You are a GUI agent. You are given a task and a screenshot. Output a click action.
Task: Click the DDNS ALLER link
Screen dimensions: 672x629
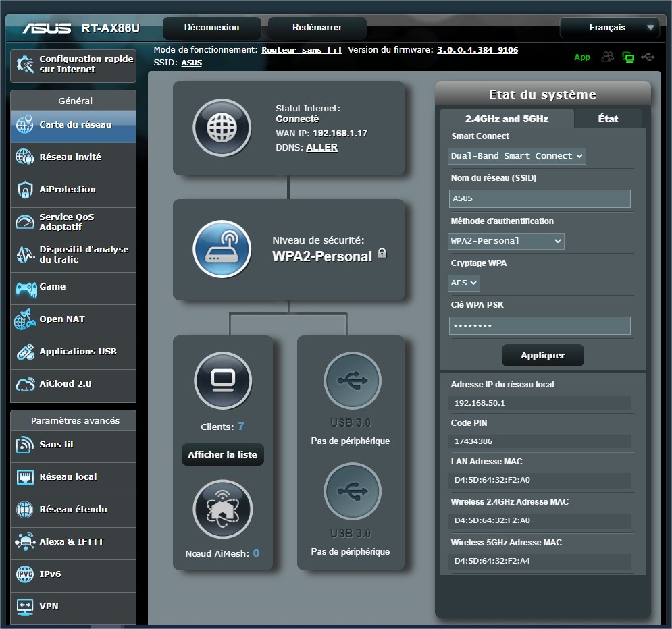tap(322, 147)
